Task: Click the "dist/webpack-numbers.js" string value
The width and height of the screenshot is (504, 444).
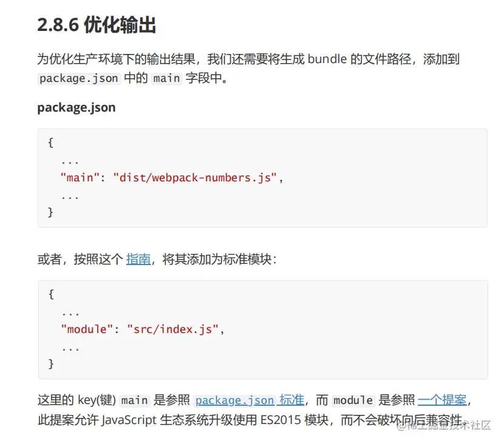Action: click(x=195, y=178)
